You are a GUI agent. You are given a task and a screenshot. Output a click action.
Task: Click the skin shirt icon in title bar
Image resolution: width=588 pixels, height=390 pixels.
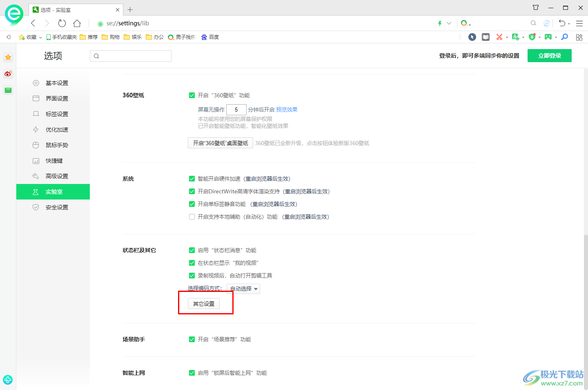pyautogui.click(x=536, y=7)
